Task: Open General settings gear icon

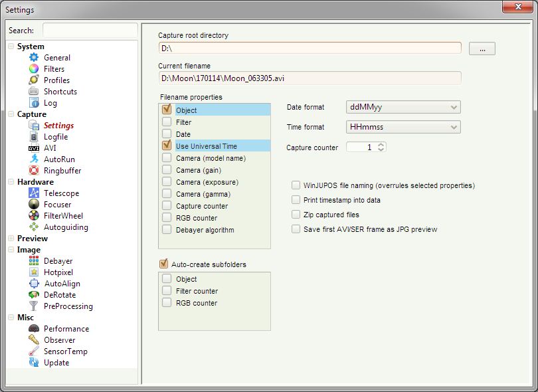Action: point(34,58)
